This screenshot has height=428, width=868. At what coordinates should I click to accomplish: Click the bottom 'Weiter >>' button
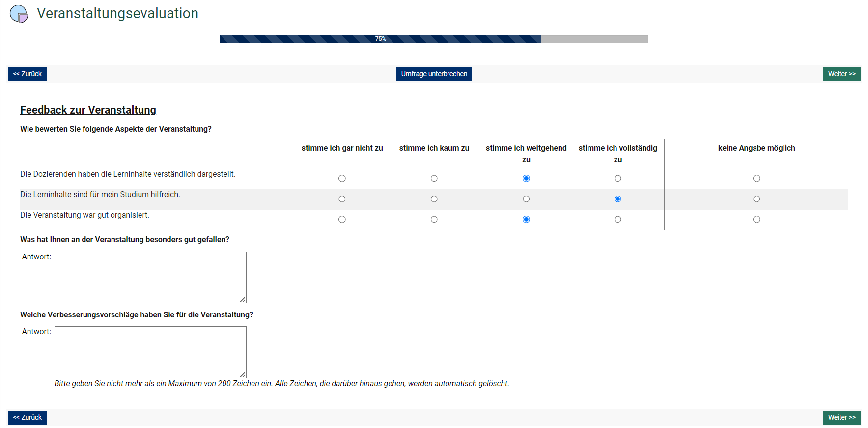(841, 418)
